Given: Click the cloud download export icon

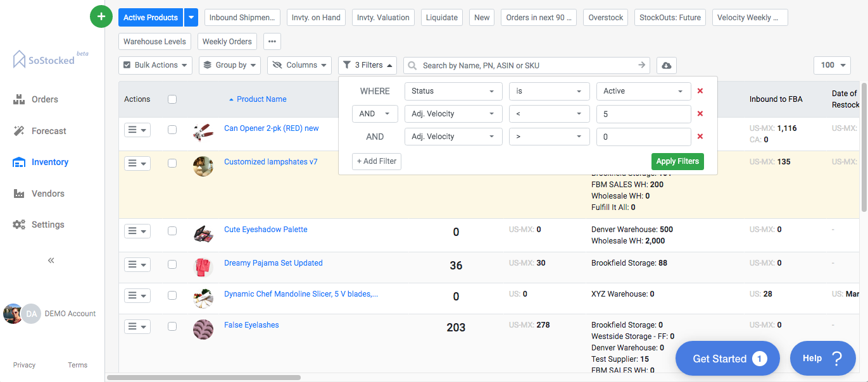Looking at the screenshot, I should pyautogui.click(x=667, y=65).
